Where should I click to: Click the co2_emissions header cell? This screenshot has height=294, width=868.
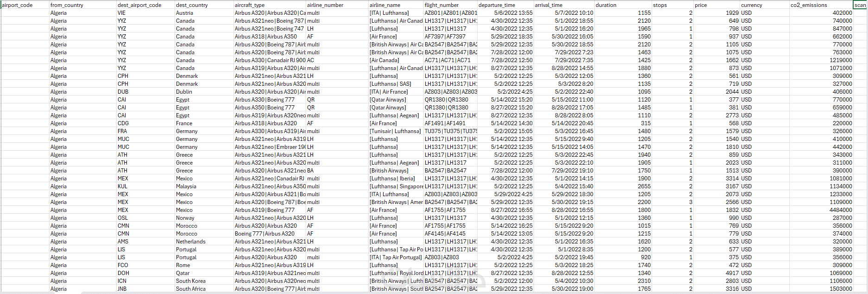pyautogui.click(x=821, y=5)
